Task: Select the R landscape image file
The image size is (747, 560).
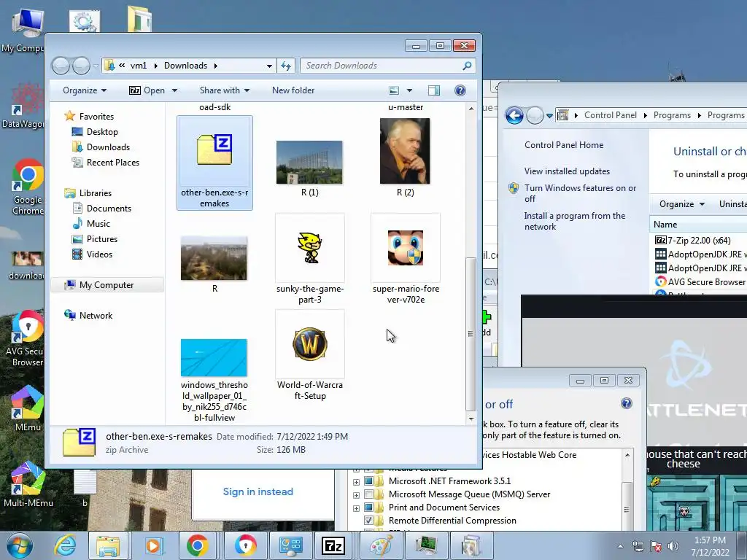Action: pyautogui.click(x=214, y=258)
